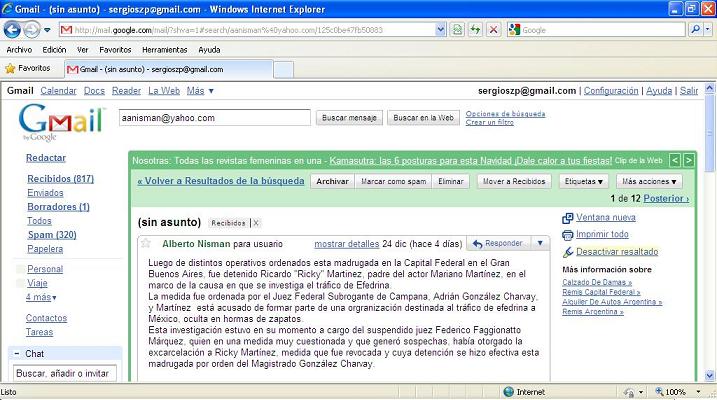The height and width of the screenshot is (400, 717).
Task: Show next web clip arrow
Action: click(688, 160)
